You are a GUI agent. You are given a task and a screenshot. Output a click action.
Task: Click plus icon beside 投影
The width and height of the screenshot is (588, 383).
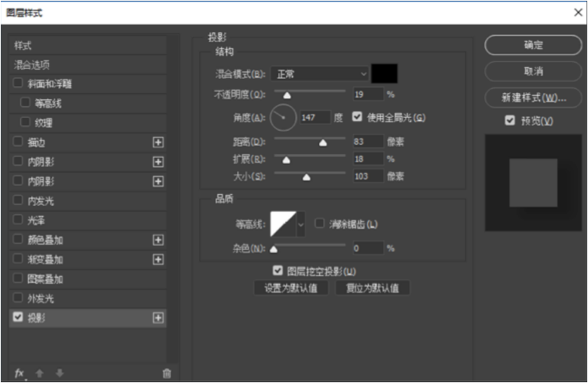159,318
